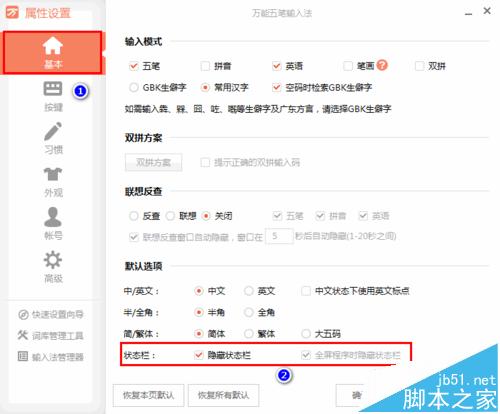
Task: Toggle the 隐藏状态栏 checkbox
Action: 199,355
